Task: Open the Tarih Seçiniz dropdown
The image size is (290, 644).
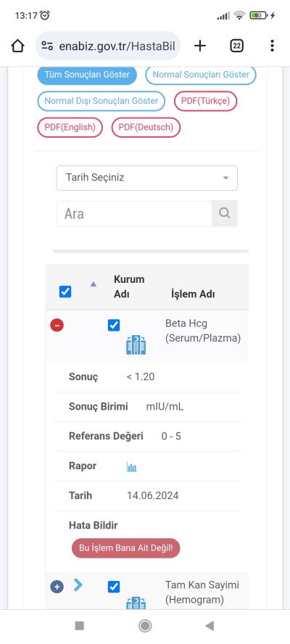Action: [x=147, y=178]
